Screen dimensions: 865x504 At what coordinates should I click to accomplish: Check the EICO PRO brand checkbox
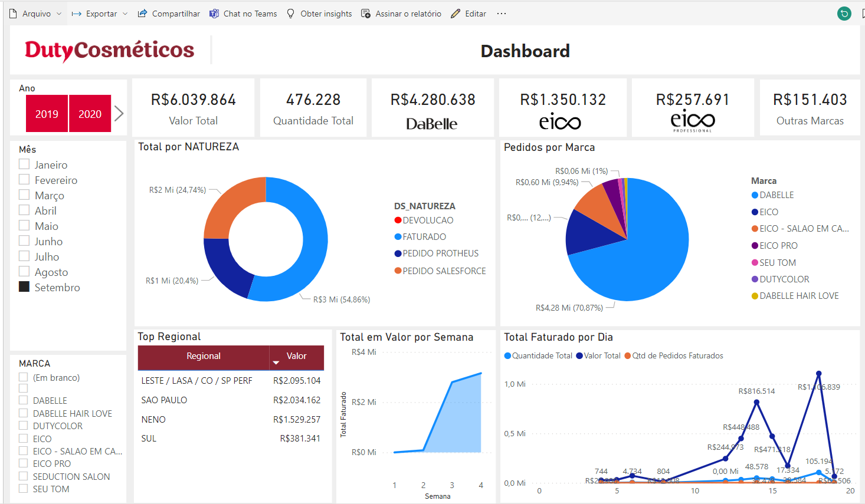tap(24, 463)
